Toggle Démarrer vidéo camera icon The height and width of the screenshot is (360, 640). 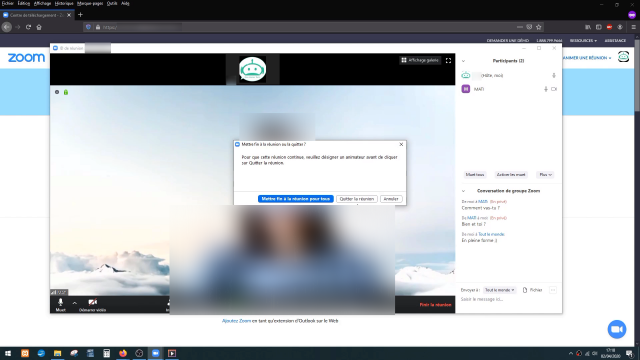(93, 302)
